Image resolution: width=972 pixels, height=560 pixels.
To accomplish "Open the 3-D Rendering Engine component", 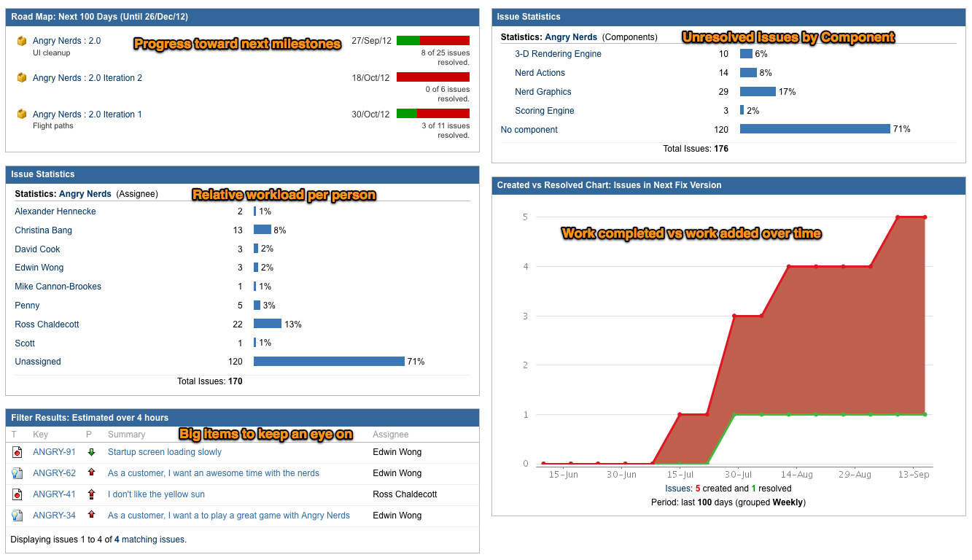I will (x=559, y=53).
